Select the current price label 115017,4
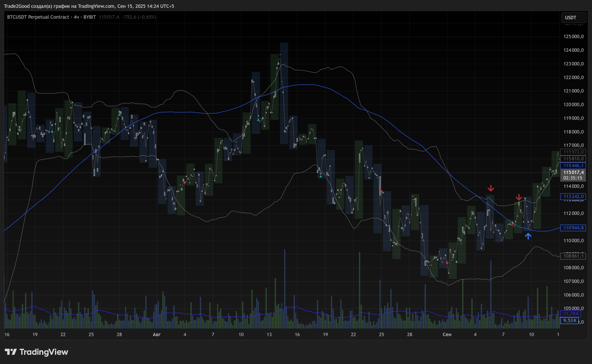Image resolution: width=592 pixels, height=364 pixels. click(x=573, y=172)
